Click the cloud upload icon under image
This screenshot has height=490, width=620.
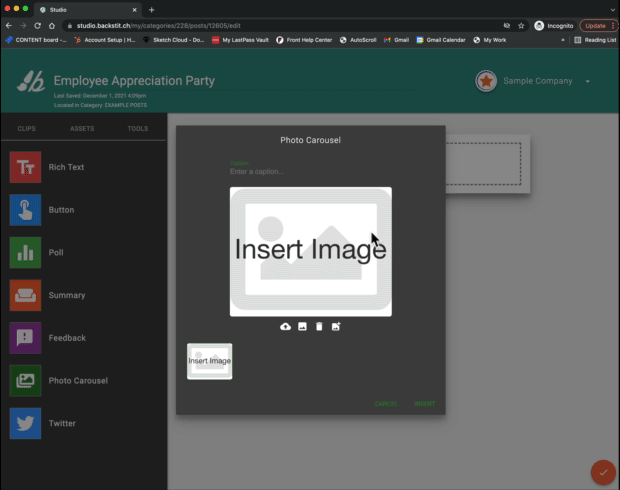pyautogui.click(x=285, y=326)
